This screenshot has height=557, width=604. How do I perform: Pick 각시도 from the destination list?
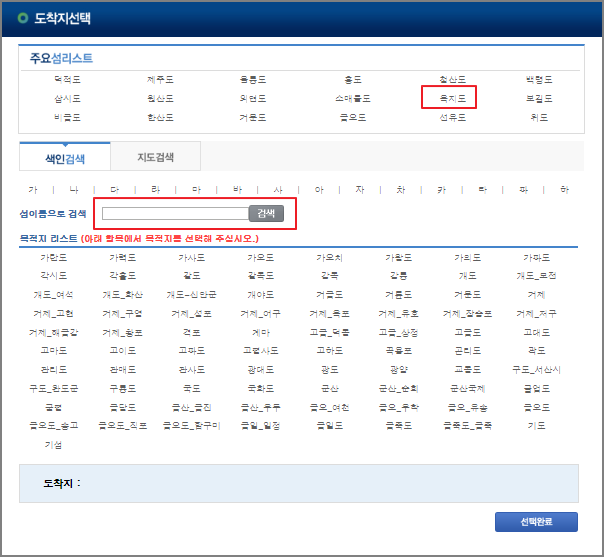pyautogui.click(x=54, y=276)
